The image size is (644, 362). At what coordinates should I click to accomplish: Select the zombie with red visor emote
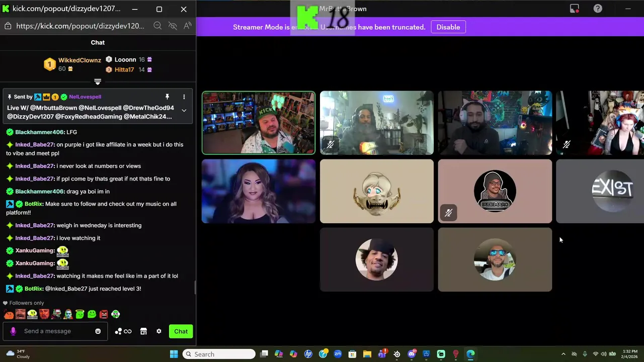(56, 315)
